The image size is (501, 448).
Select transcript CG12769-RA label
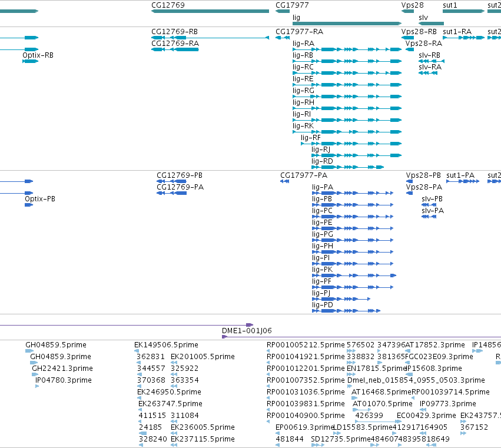pyautogui.click(x=175, y=44)
